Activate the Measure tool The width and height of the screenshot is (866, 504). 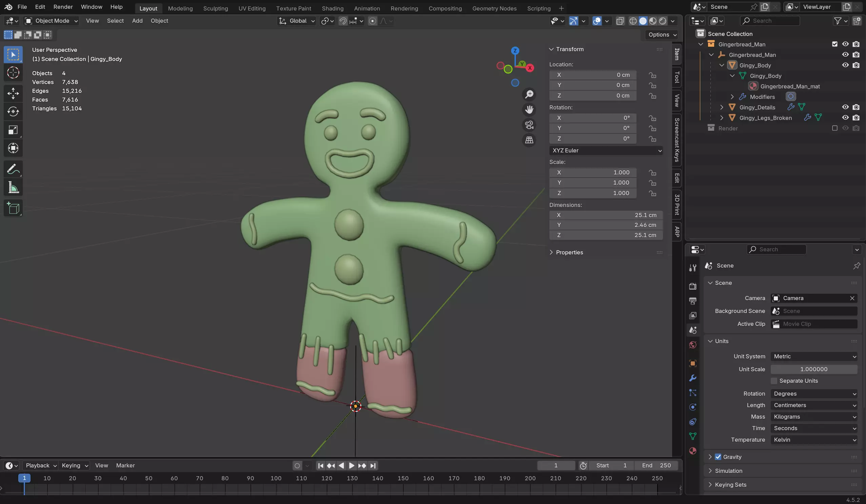(13, 188)
